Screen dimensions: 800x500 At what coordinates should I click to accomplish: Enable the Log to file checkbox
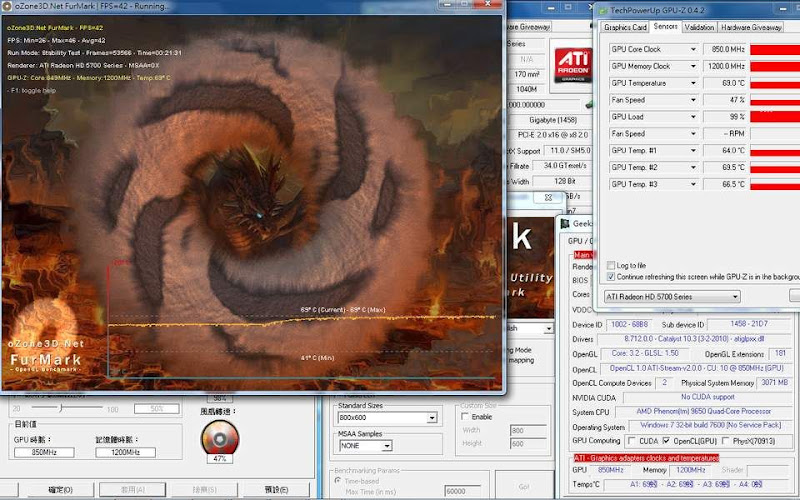[x=611, y=265]
